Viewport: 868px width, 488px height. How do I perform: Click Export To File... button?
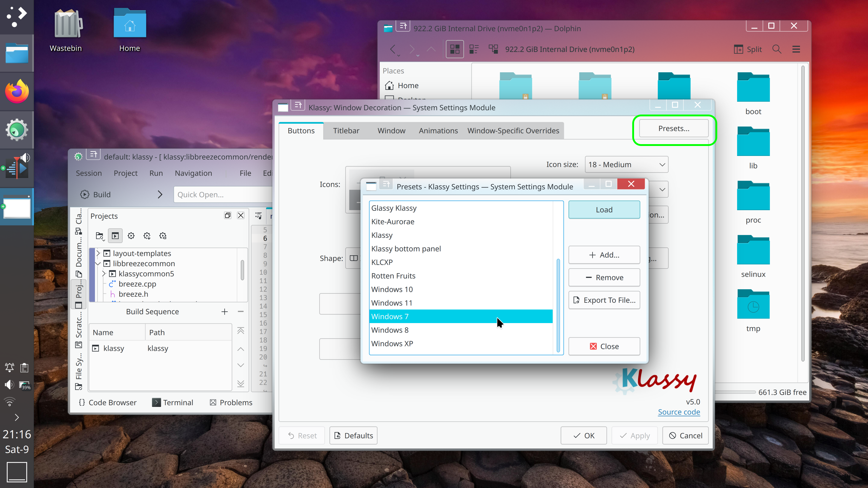coord(604,300)
